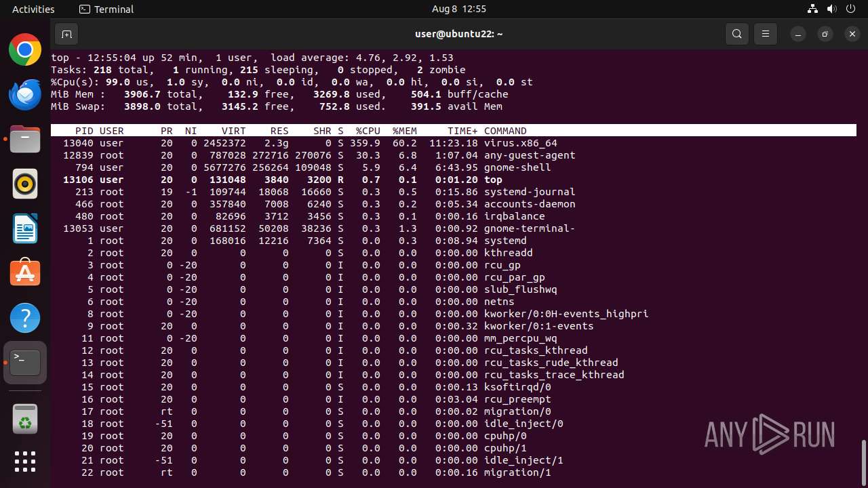The width and height of the screenshot is (868, 488).
Task: Open the terminal hamburger menu
Action: [x=766, y=34]
